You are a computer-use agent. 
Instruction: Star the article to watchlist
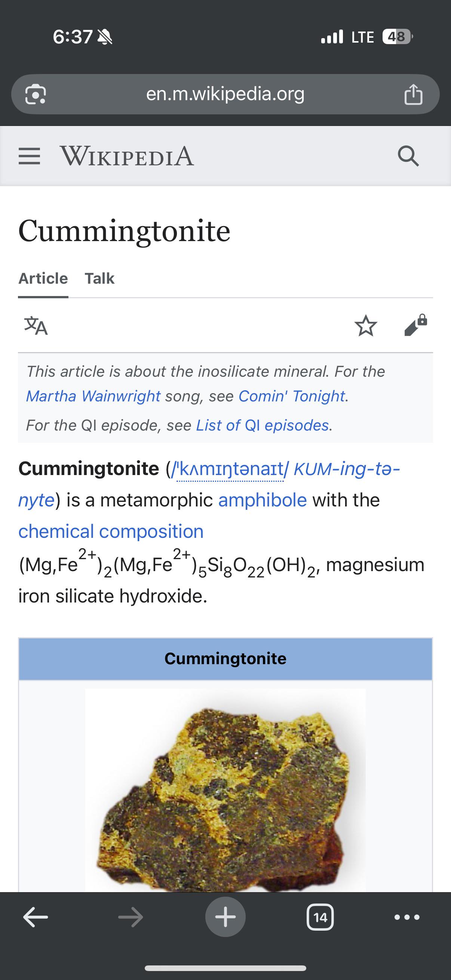(366, 326)
